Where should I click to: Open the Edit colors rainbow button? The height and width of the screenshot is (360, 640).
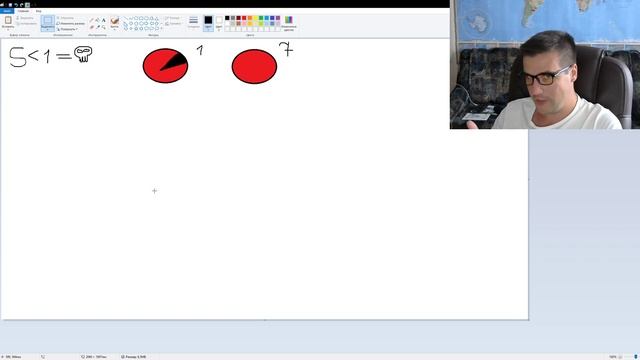point(289,23)
